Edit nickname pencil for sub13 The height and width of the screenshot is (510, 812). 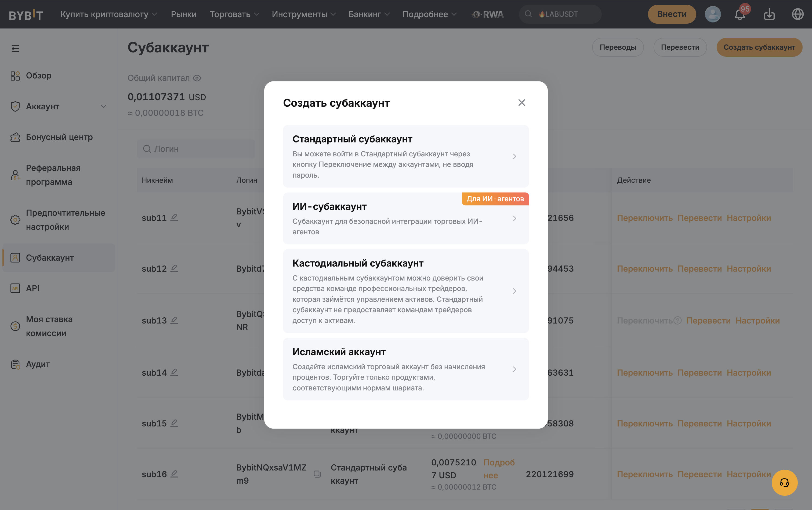(174, 321)
